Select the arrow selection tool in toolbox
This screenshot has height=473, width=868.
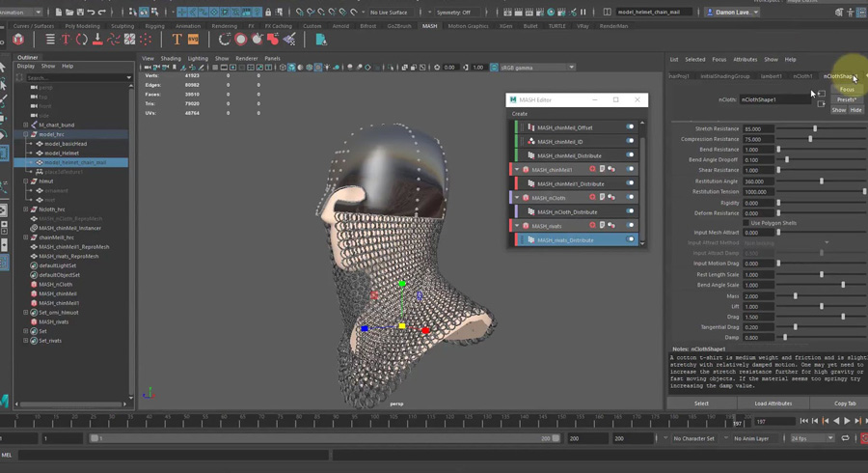click(5, 70)
